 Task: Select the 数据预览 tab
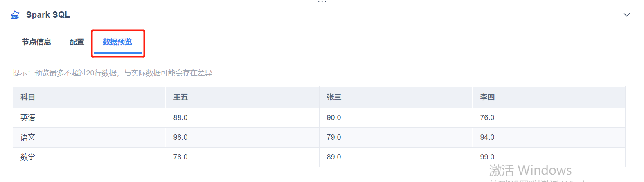pos(117,42)
